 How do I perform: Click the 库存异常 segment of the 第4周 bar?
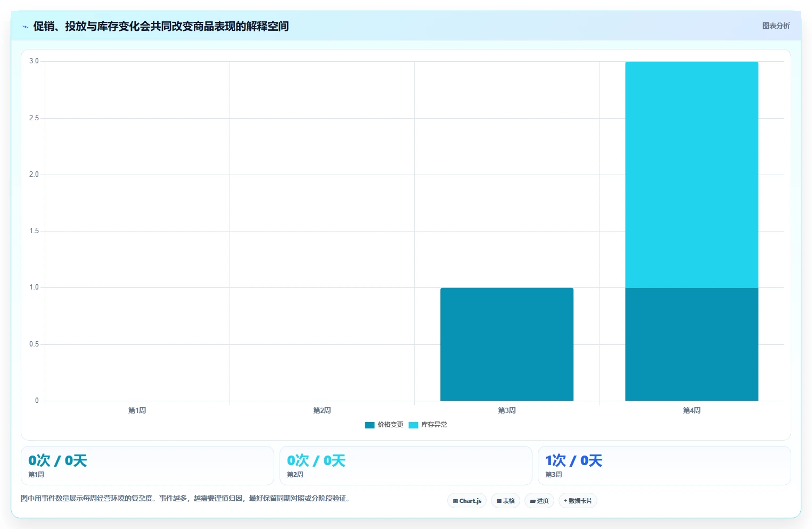click(x=692, y=175)
